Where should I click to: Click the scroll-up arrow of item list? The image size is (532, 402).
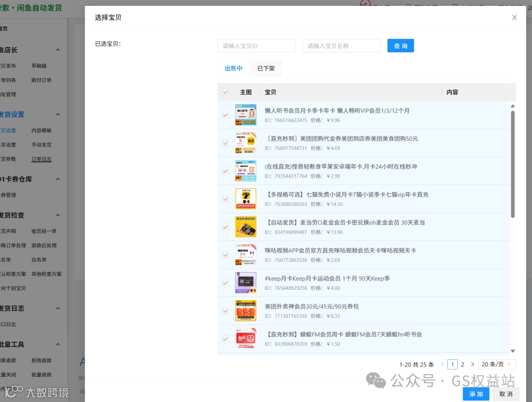pyautogui.click(x=513, y=106)
